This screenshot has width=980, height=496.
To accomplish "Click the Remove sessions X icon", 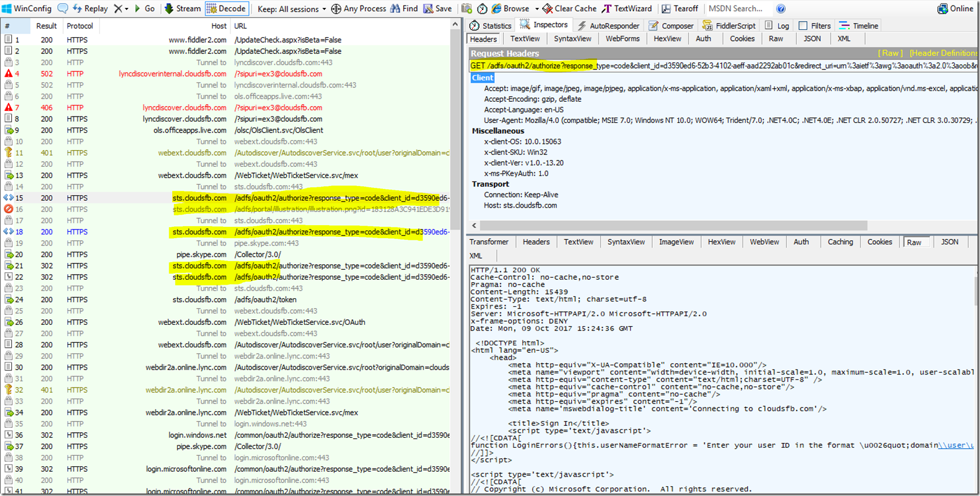I will click(x=118, y=9).
